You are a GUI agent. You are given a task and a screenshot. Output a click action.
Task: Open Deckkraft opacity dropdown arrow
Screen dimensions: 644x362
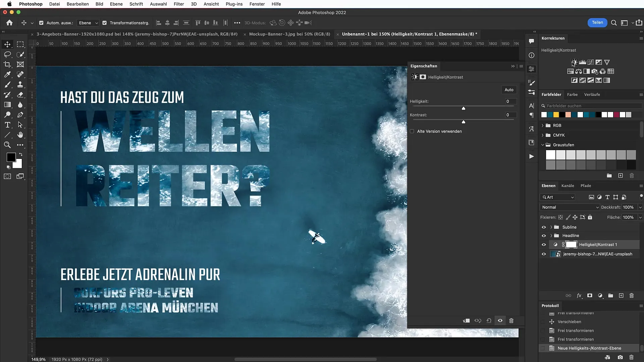[x=640, y=207]
